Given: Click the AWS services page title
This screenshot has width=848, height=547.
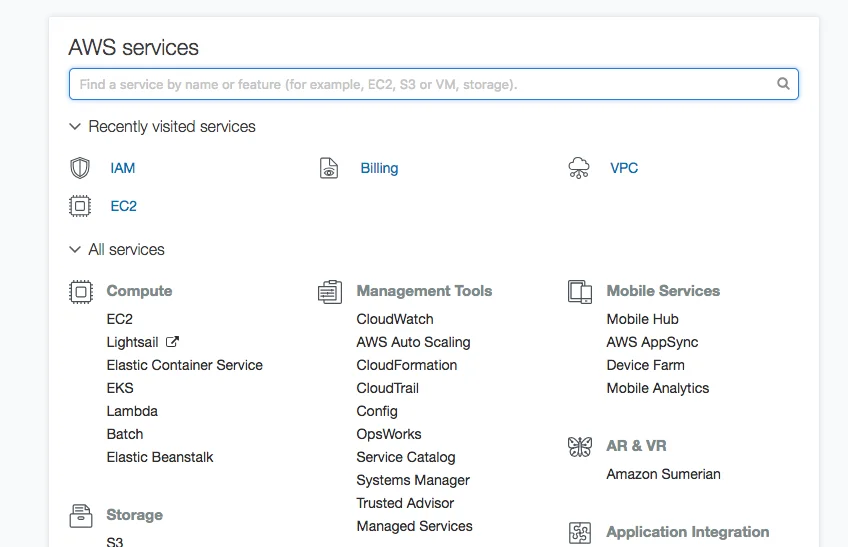Looking at the screenshot, I should coord(134,48).
